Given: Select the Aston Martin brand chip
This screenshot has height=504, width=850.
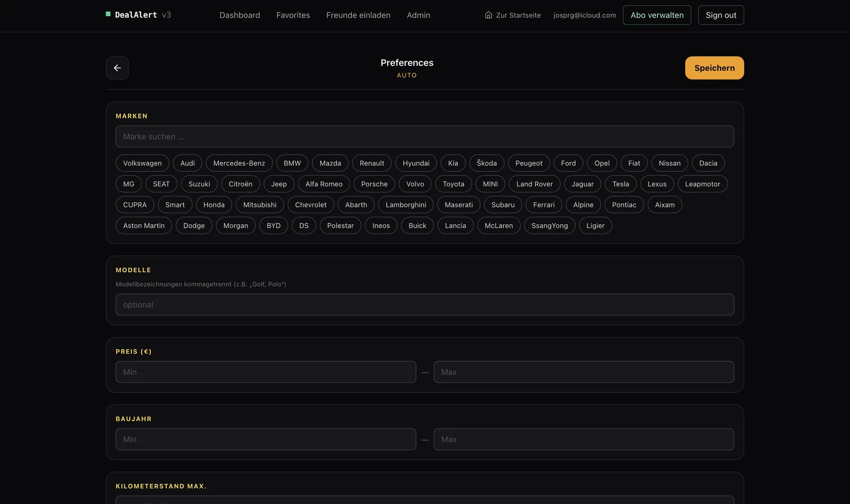Looking at the screenshot, I should 144,226.
